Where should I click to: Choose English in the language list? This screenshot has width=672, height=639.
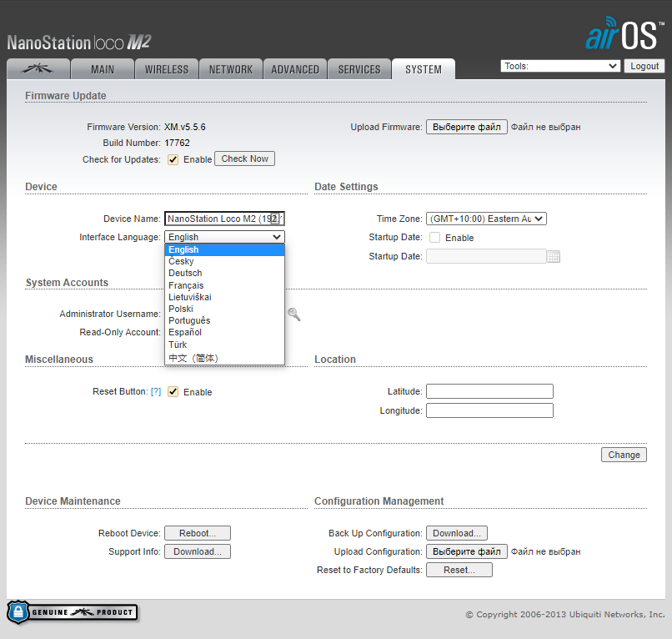[224, 249]
